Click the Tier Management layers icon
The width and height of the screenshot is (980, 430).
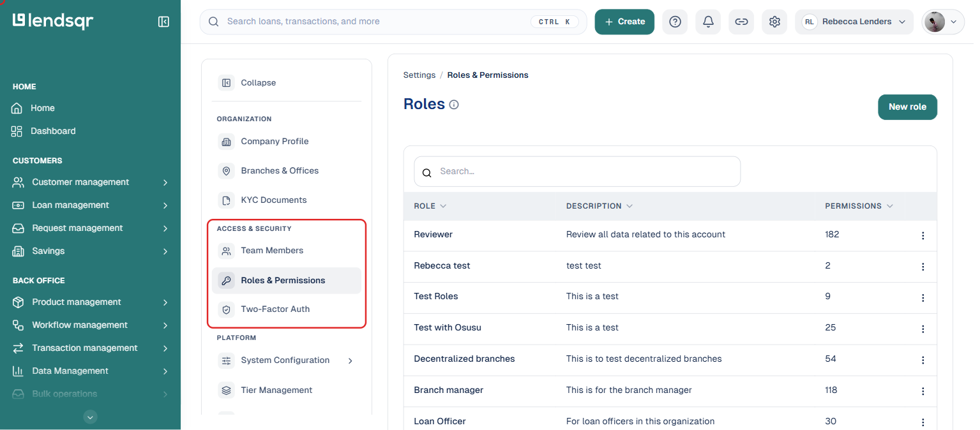coord(226,390)
